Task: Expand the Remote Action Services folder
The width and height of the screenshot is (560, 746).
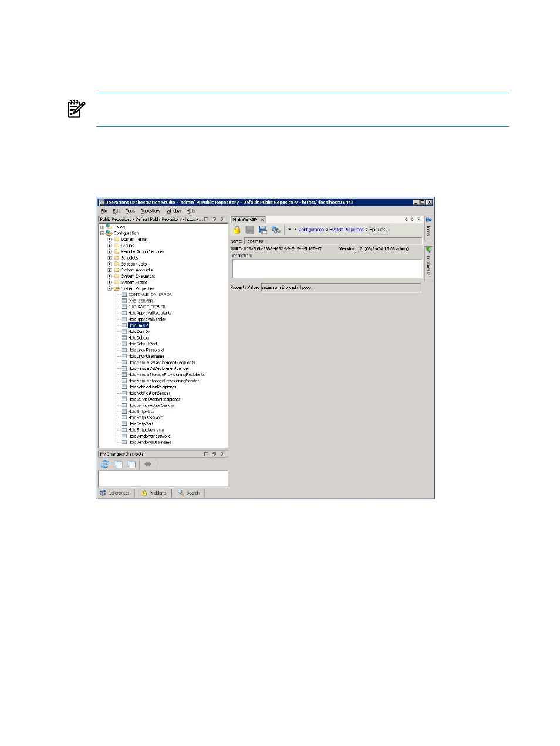Action: point(109,252)
